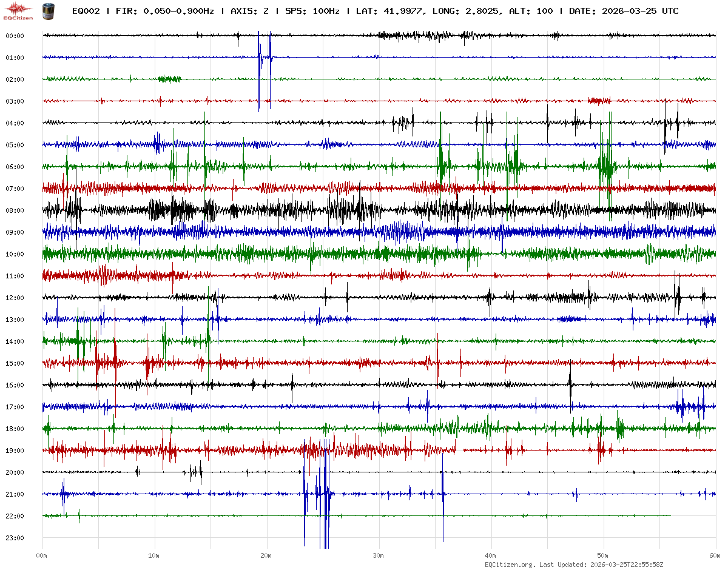
Task: Click the 12:00 hour label
Action: 15,298
